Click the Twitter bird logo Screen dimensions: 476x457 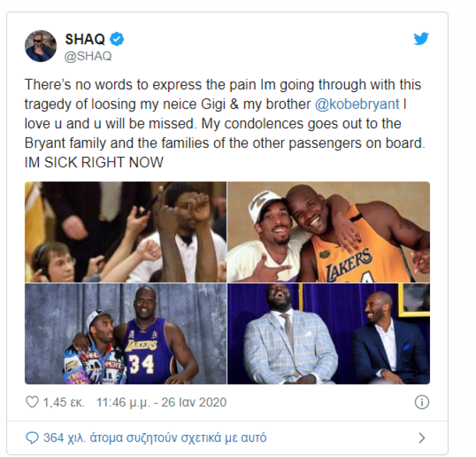click(421, 39)
